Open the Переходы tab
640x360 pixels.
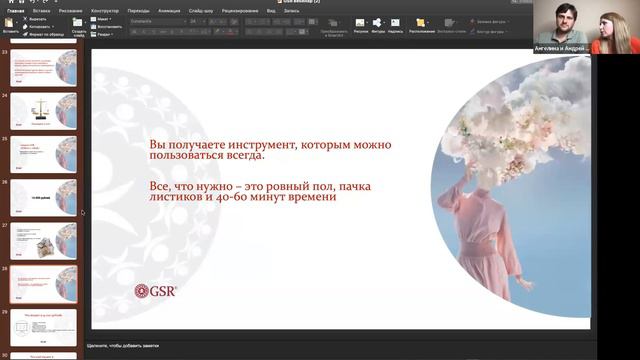(x=138, y=11)
